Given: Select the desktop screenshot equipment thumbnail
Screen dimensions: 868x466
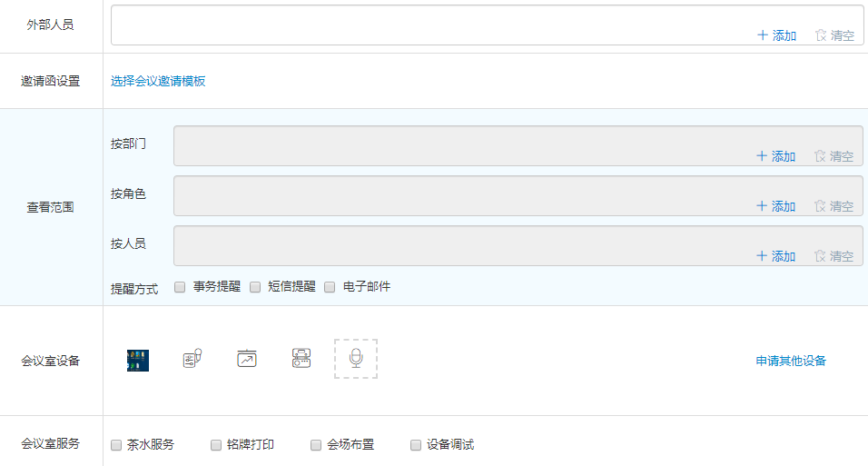Looking at the screenshot, I should click(138, 360).
